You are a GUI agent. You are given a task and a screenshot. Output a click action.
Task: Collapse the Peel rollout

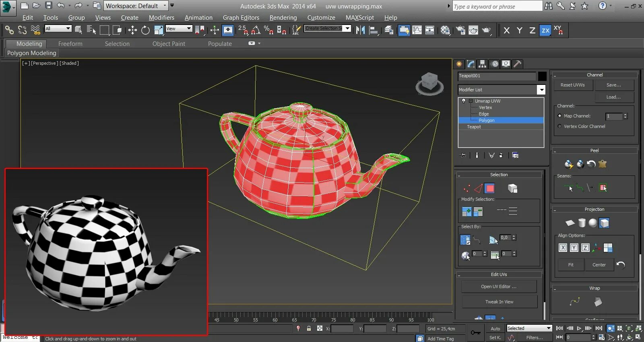(x=594, y=150)
